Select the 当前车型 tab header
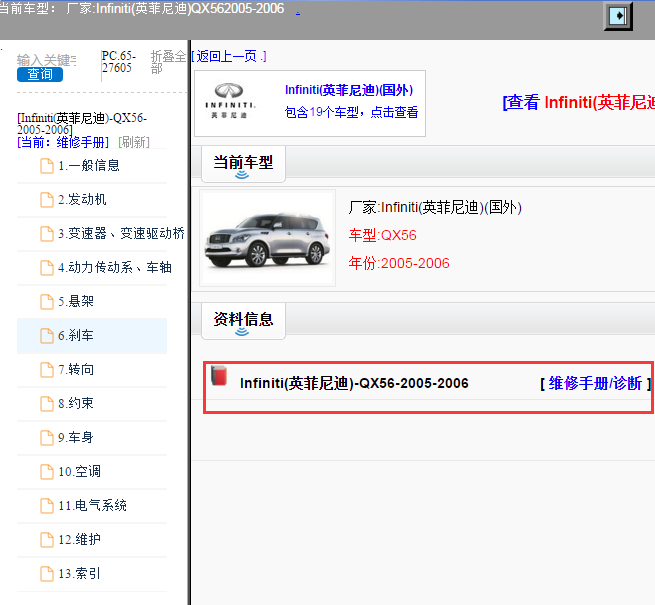Image resolution: width=655 pixels, height=605 pixels. [x=243, y=164]
